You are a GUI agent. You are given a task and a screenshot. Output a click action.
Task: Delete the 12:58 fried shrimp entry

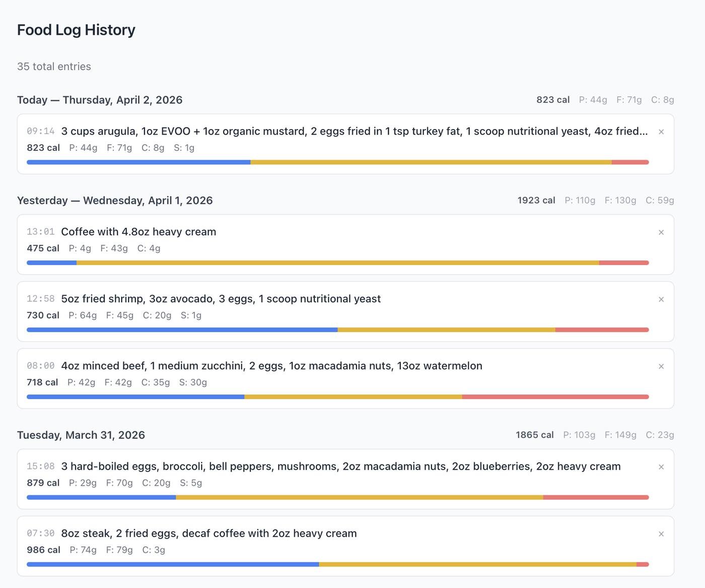(661, 299)
